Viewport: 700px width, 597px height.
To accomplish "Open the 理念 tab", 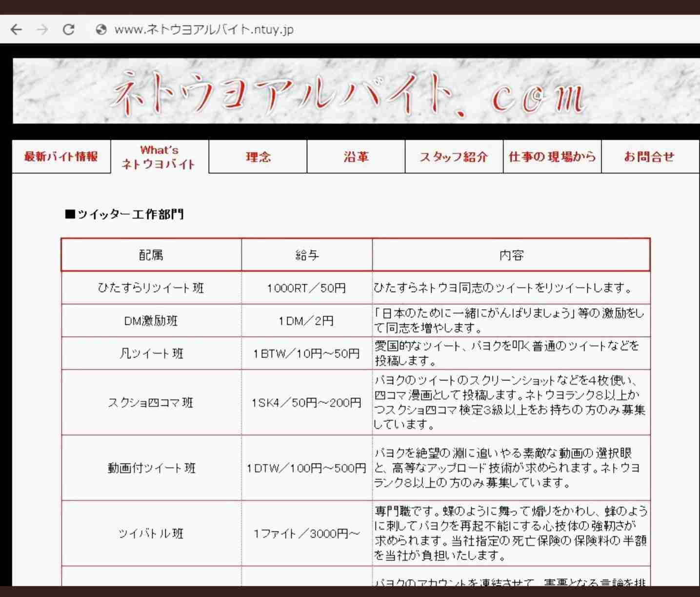I will 258,157.
